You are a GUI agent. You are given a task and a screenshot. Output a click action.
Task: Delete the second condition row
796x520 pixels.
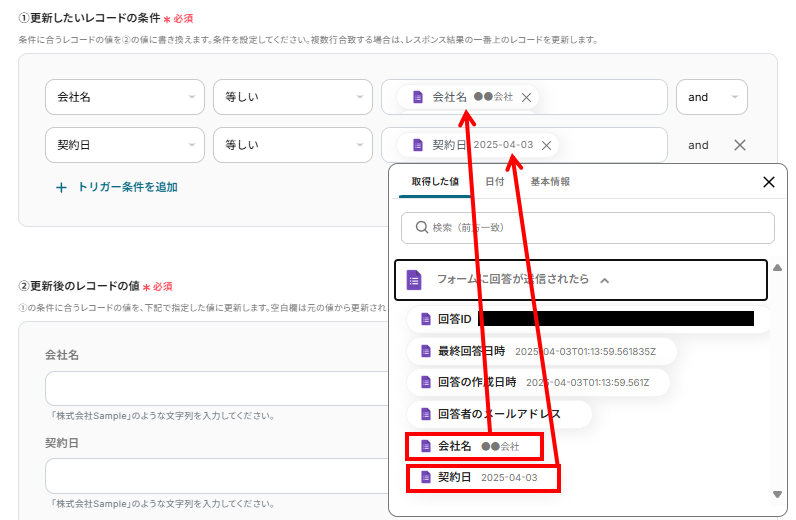pyautogui.click(x=740, y=145)
